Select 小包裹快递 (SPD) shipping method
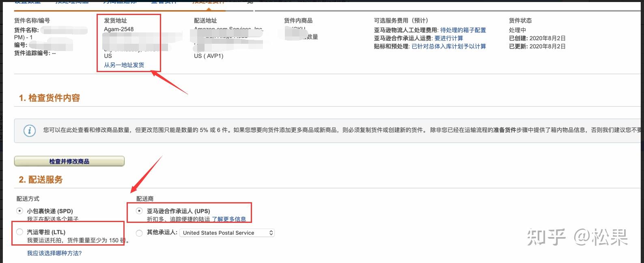This screenshot has height=263, width=644. pos(19,211)
